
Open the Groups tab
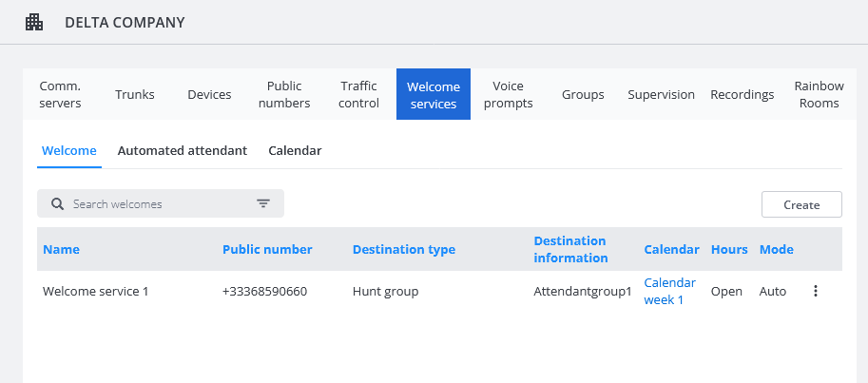click(x=583, y=94)
